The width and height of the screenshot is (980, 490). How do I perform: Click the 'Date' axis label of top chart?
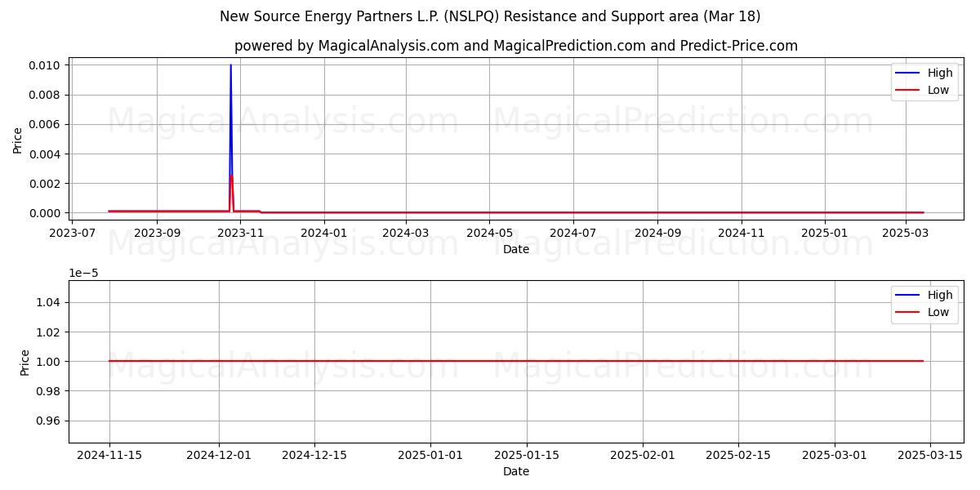(516, 249)
